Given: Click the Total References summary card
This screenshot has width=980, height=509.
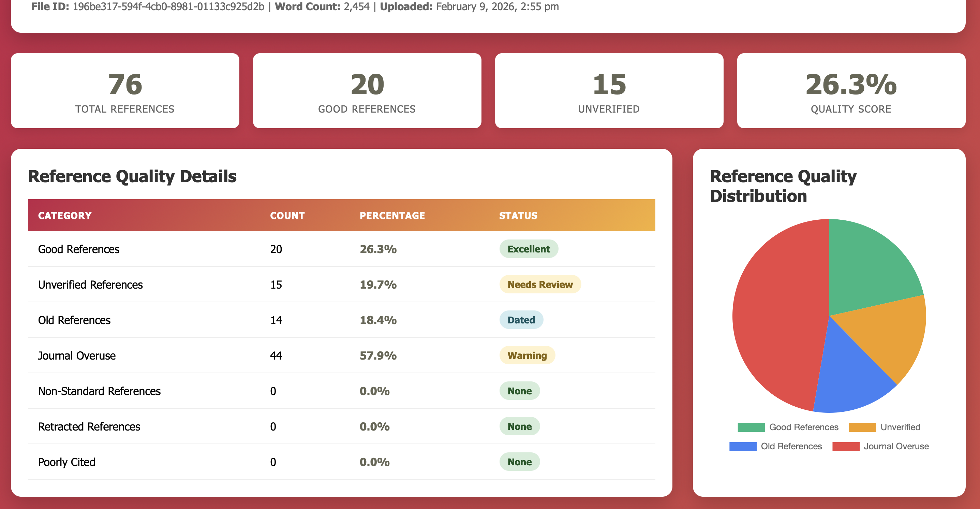Looking at the screenshot, I should coord(125,91).
